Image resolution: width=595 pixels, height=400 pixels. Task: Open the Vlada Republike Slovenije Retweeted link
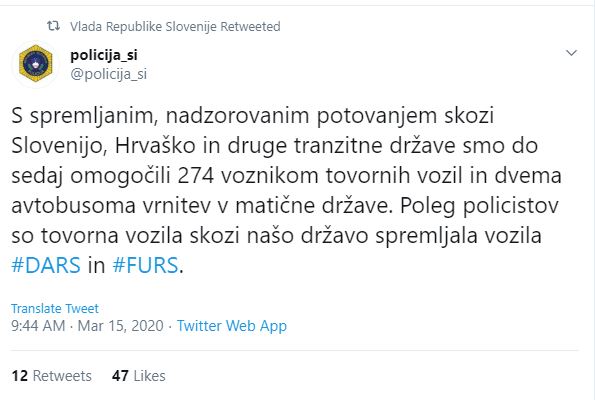tap(175, 27)
